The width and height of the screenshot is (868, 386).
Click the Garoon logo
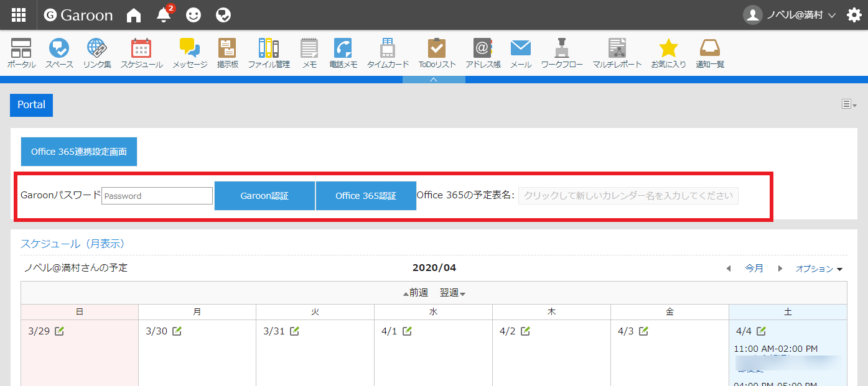tap(78, 15)
